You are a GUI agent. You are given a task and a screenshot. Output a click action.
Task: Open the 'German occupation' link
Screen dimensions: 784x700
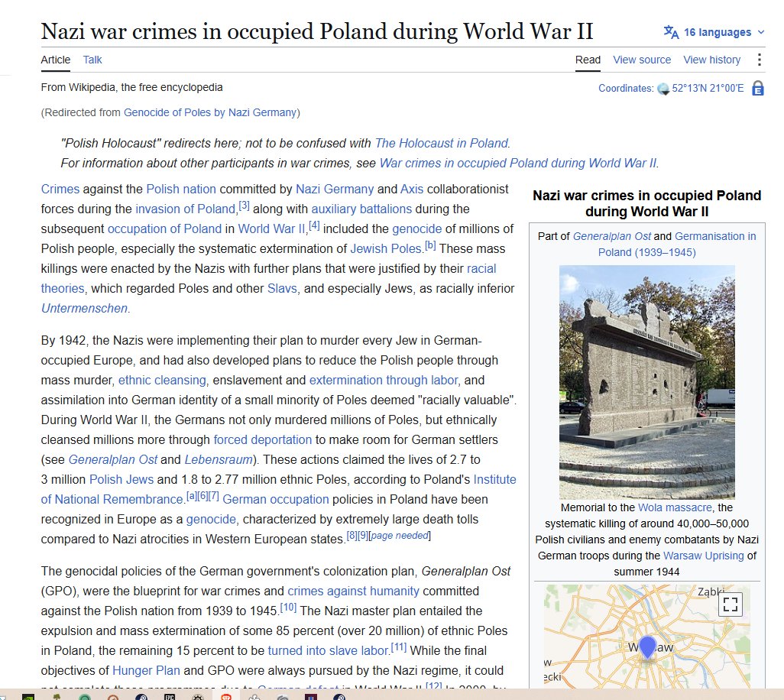tap(276, 500)
